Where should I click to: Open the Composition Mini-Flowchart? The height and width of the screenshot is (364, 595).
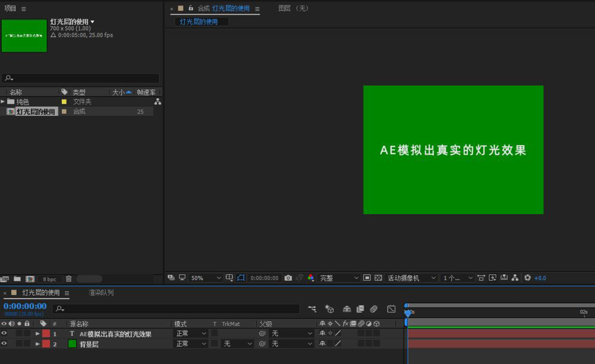(312, 309)
